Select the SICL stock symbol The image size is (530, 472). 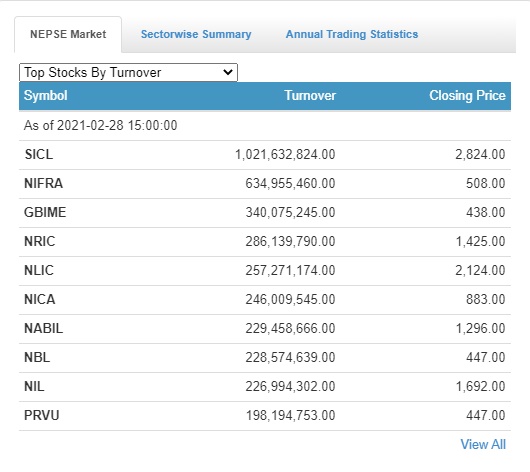[39, 155]
